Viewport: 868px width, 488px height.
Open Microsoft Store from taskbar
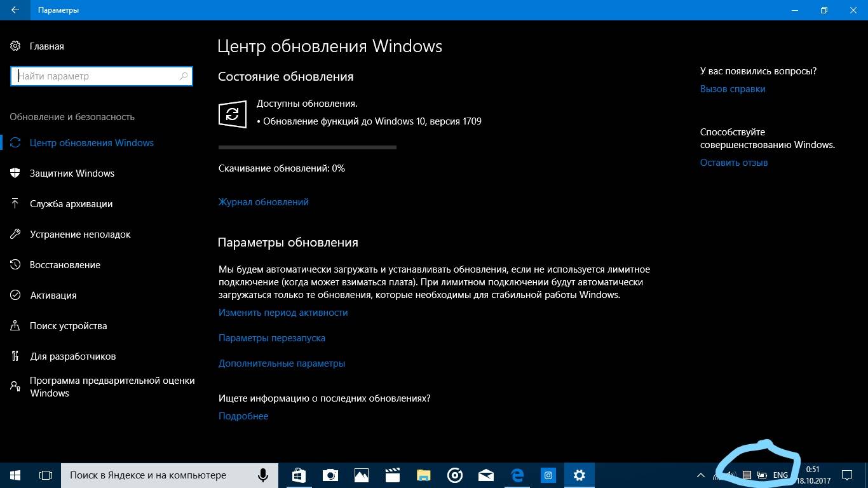[x=299, y=475]
